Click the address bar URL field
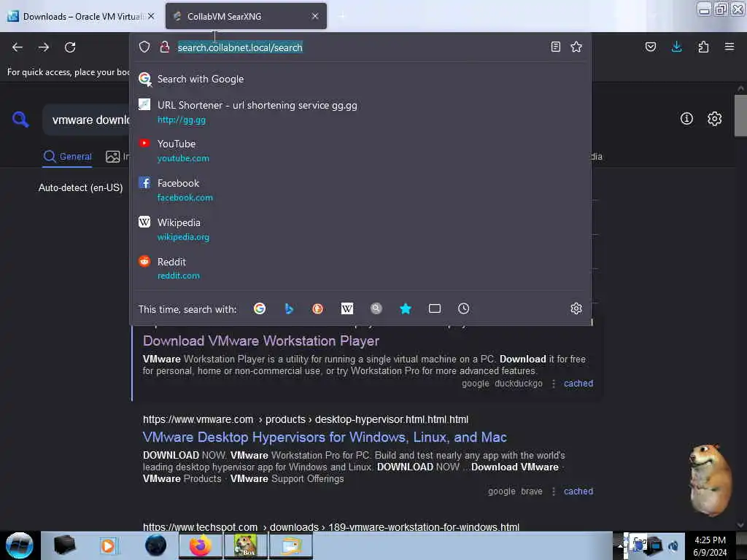Image resolution: width=747 pixels, height=560 pixels. [360, 47]
